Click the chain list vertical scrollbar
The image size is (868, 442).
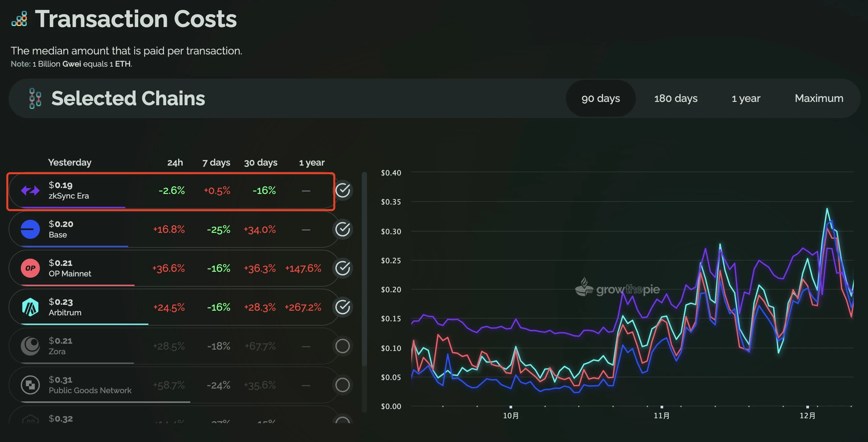pos(364,269)
